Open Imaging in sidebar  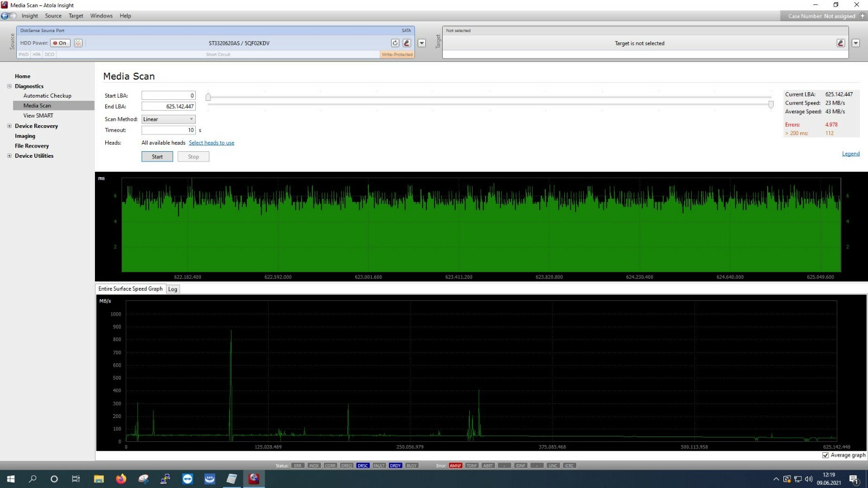25,136
